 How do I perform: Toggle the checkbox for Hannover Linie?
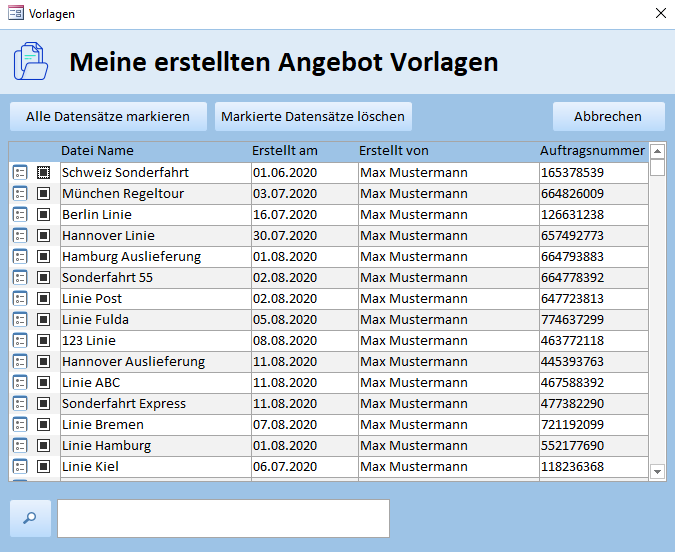click(x=43, y=236)
